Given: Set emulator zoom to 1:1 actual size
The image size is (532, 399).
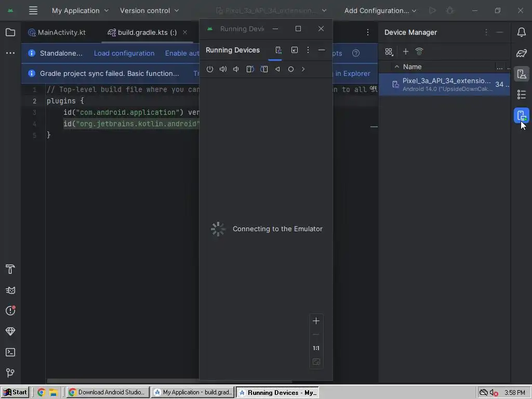Looking at the screenshot, I should [x=316, y=348].
